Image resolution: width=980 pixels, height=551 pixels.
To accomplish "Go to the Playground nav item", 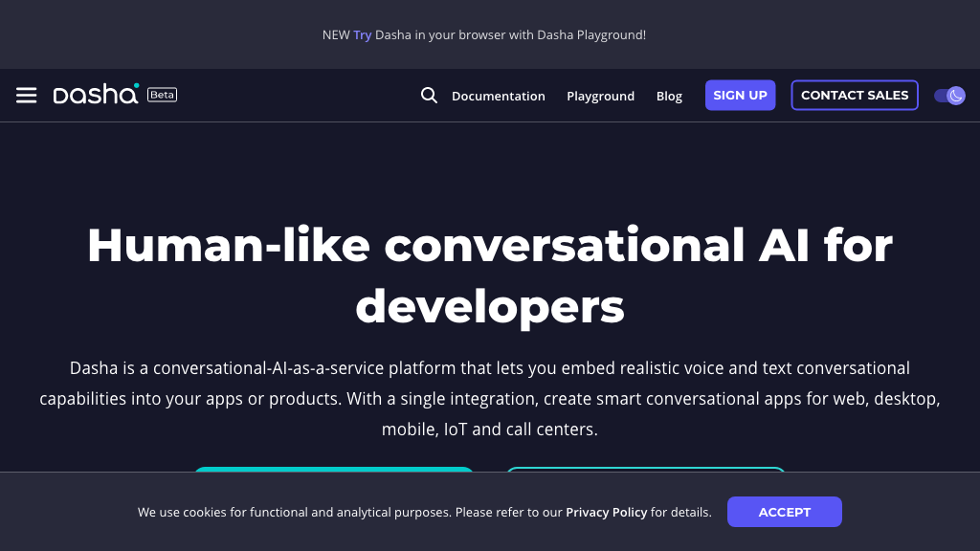I will pos(600,96).
